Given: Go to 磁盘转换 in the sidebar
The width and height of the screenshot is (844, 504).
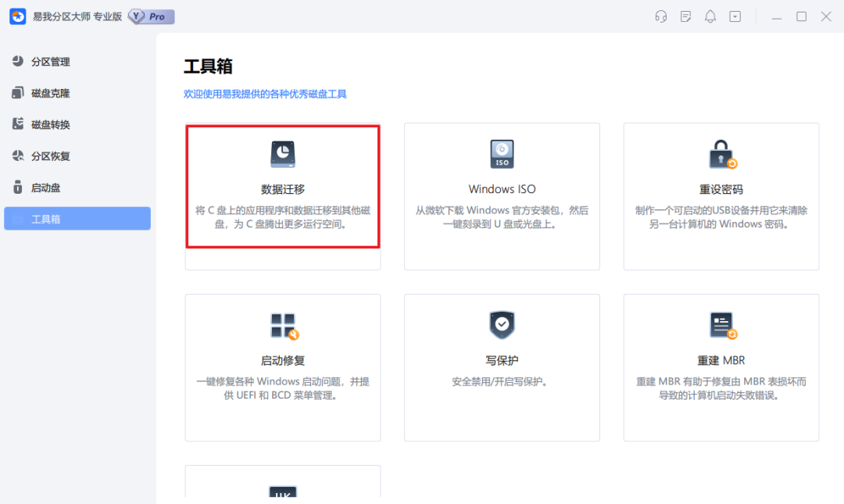Looking at the screenshot, I should tap(77, 124).
